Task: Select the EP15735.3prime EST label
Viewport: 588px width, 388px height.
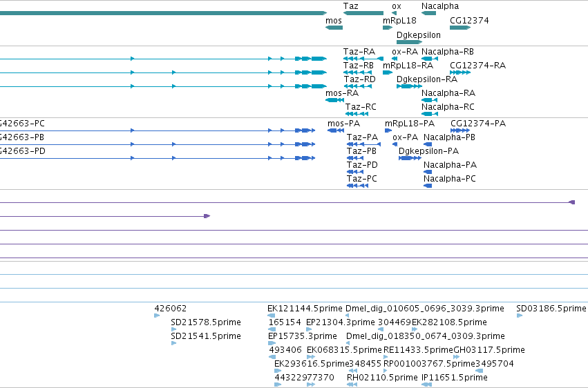Action: click(303, 336)
